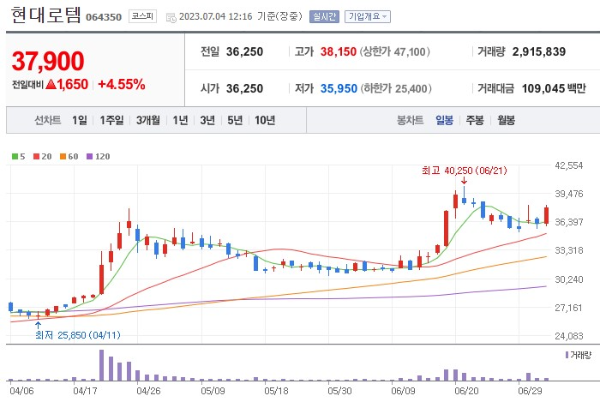
Task: Select the 1주일 line chart period
Action: [x=112, y=120]
